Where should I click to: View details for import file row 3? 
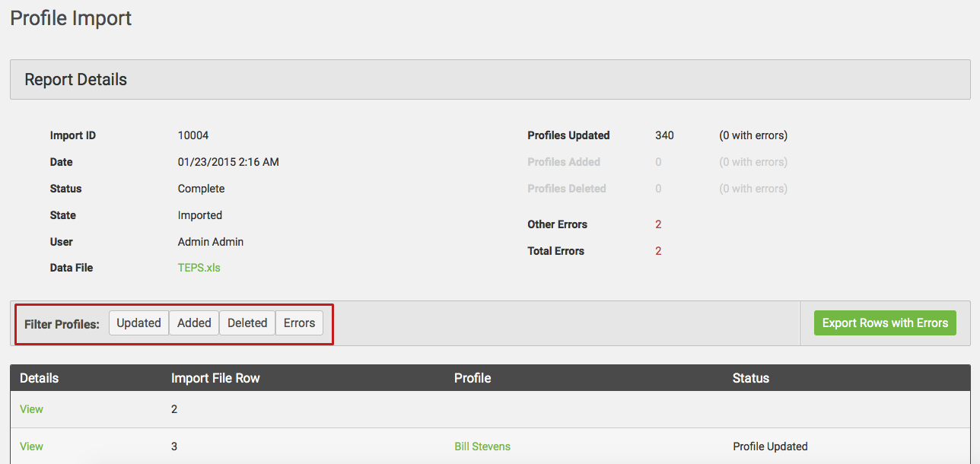31,447
